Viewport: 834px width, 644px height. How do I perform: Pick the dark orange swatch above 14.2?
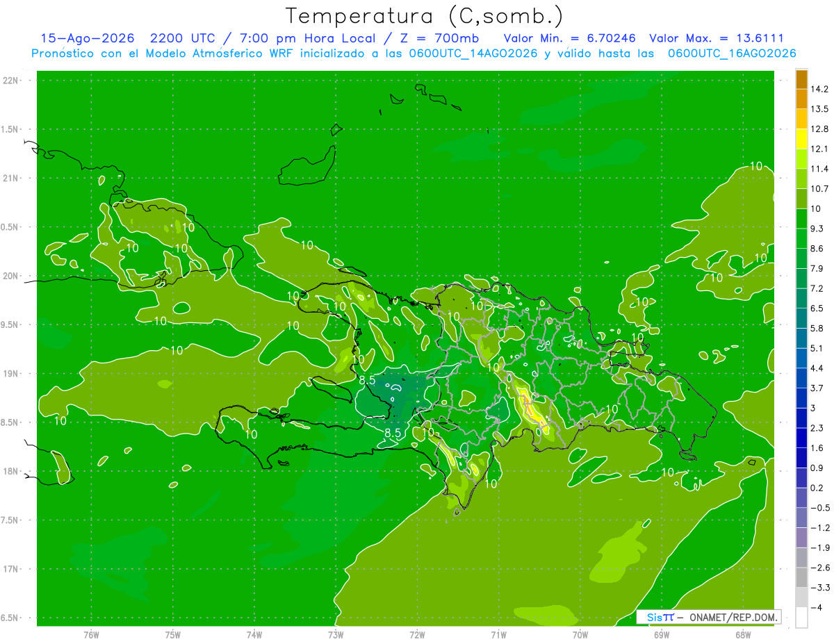(801, 79)
